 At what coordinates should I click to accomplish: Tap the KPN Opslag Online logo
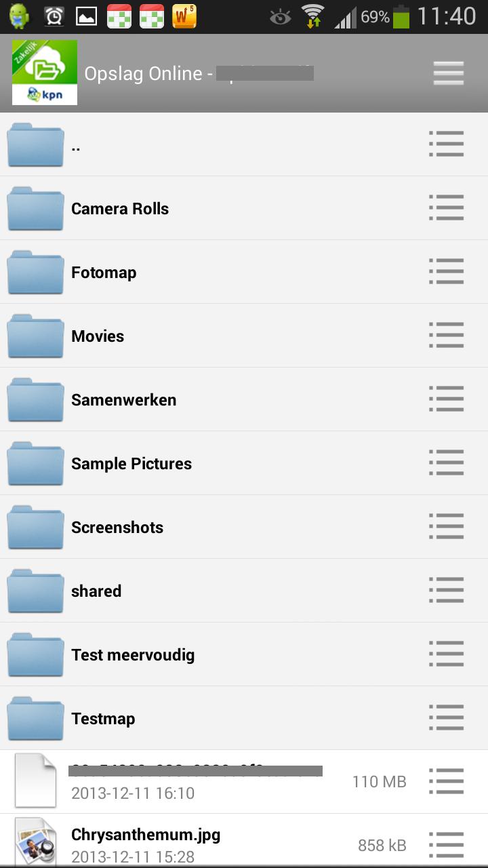click(45, 73)
